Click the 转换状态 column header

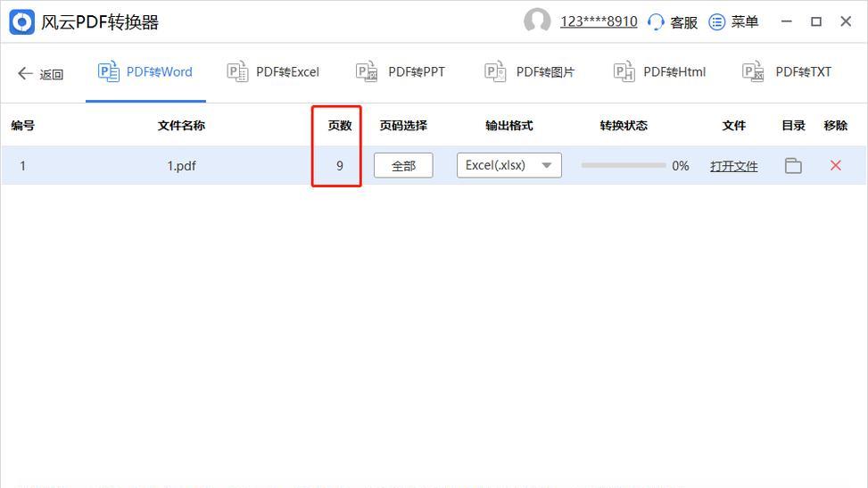[624, 126]
